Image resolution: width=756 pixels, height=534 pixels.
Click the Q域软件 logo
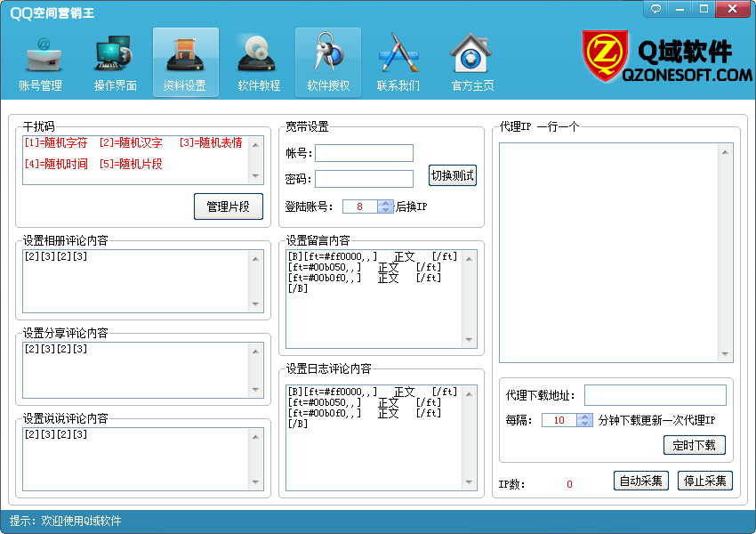(x=667, y=56)
